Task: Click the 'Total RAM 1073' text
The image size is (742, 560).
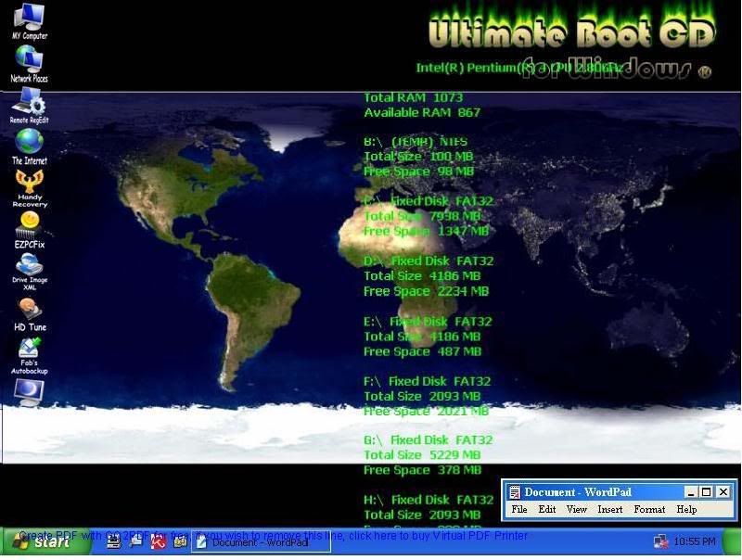Action: pos(413,97)
